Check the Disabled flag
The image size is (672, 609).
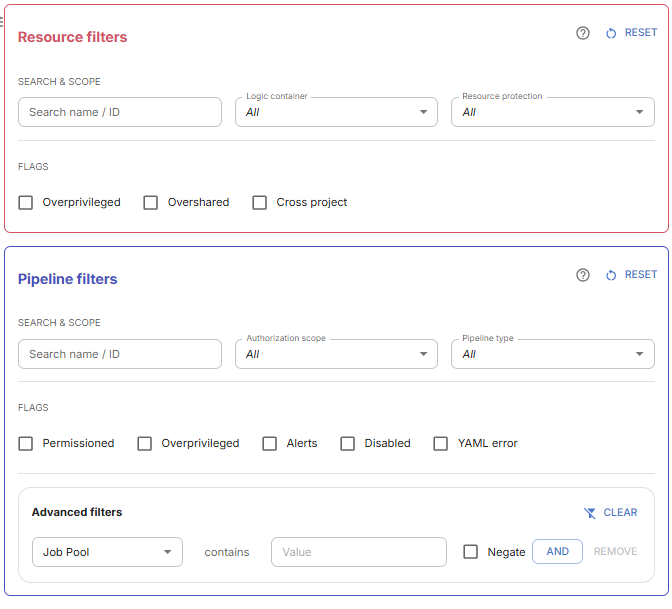coord(348,444)
